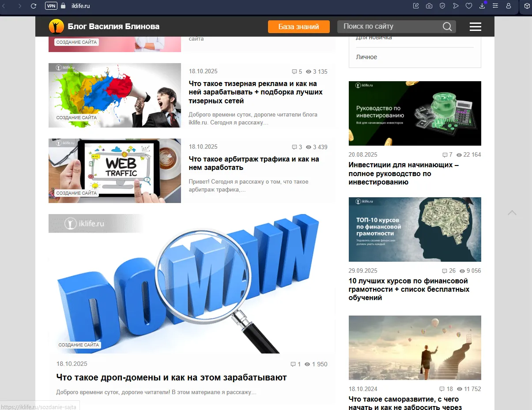532x410 pixels.
Task: Click the heart bookmarks icon in toolbar
Action: pyautogui.click(x=469, y=6)
